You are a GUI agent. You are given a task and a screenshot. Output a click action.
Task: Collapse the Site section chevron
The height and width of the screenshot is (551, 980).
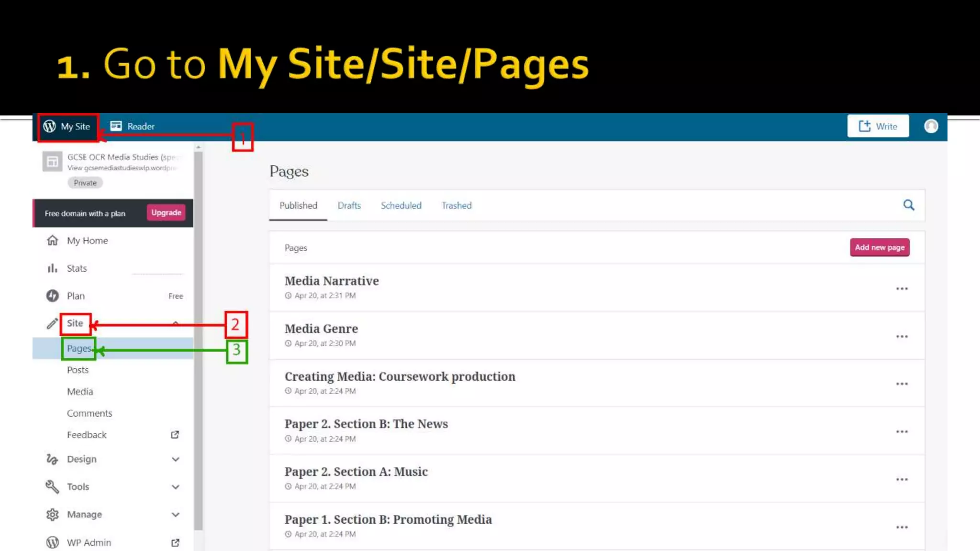(176, 324)
